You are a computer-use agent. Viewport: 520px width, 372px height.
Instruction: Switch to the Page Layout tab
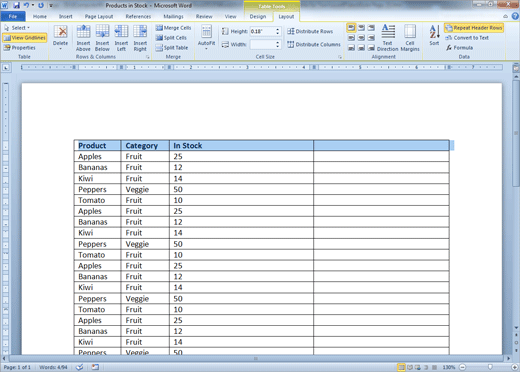click(99, 16)
